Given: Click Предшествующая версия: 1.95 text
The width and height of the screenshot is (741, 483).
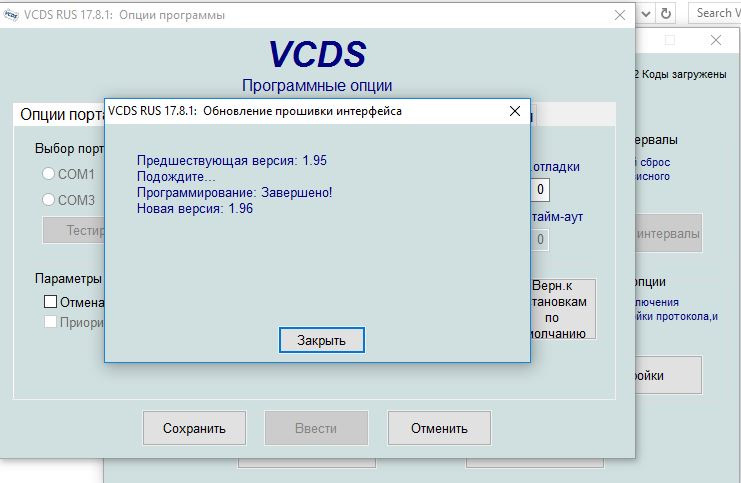Looking at the screenshot, I should point(232,161).
